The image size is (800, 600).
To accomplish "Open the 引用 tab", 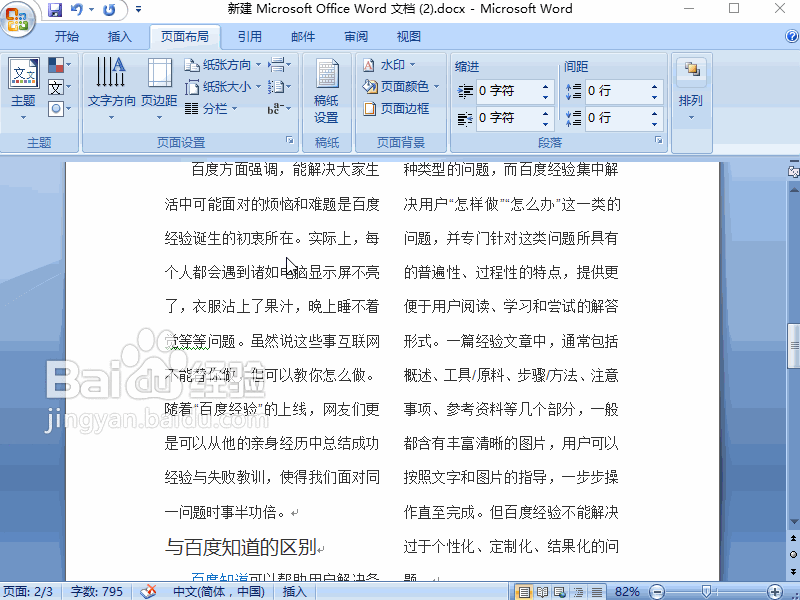I will click(250, 37).
